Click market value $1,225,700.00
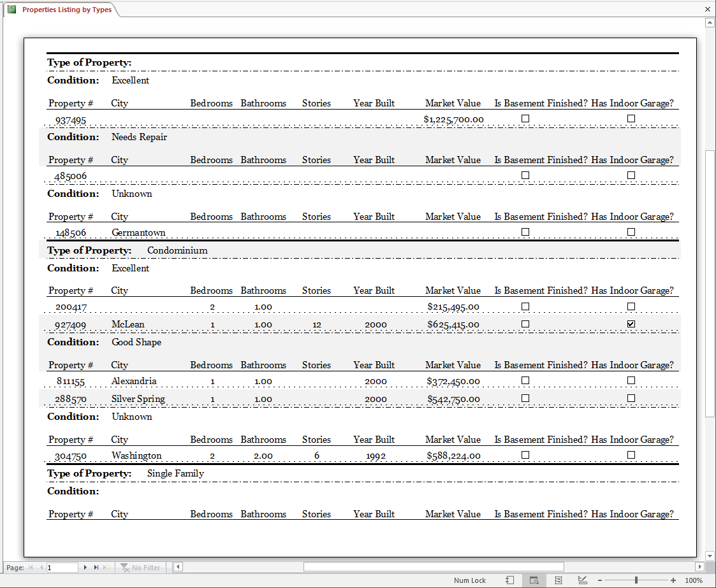This screenshot has width=716, height=588. [453, 120]
